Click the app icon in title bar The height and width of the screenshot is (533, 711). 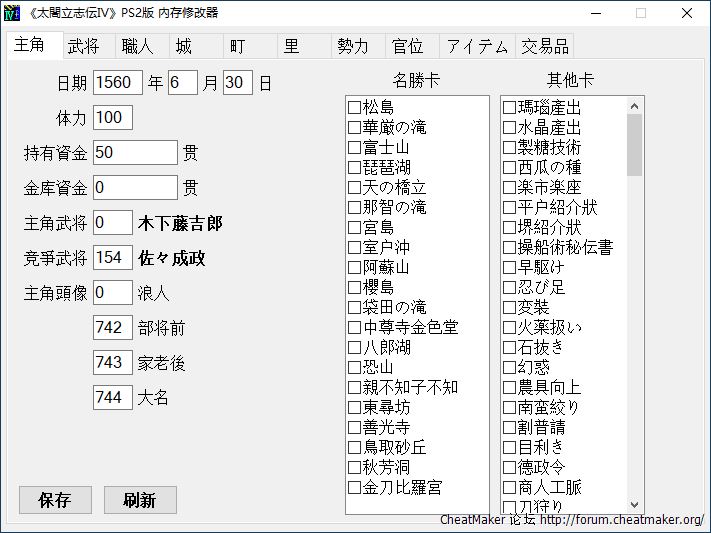pyautogui.click(x=14, y=13)
